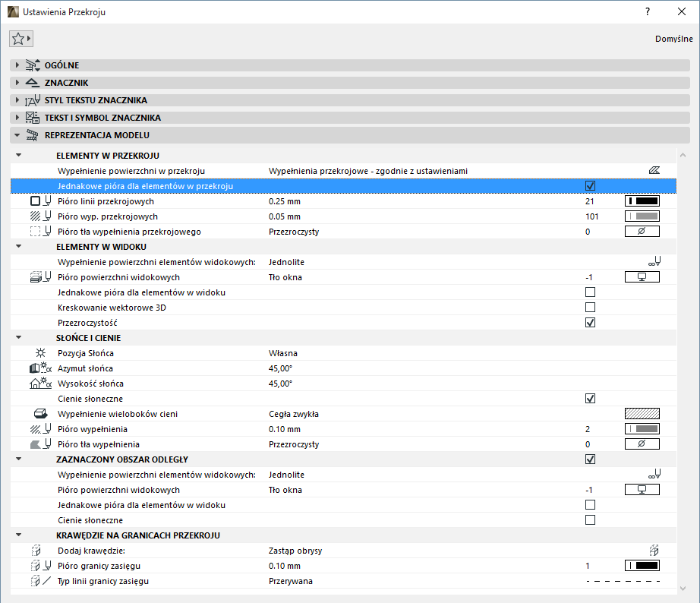The height and width of the screenshot is (603, 700).
Task: Open the Zastąp obrysy value
Action: [x=295, y=551]
